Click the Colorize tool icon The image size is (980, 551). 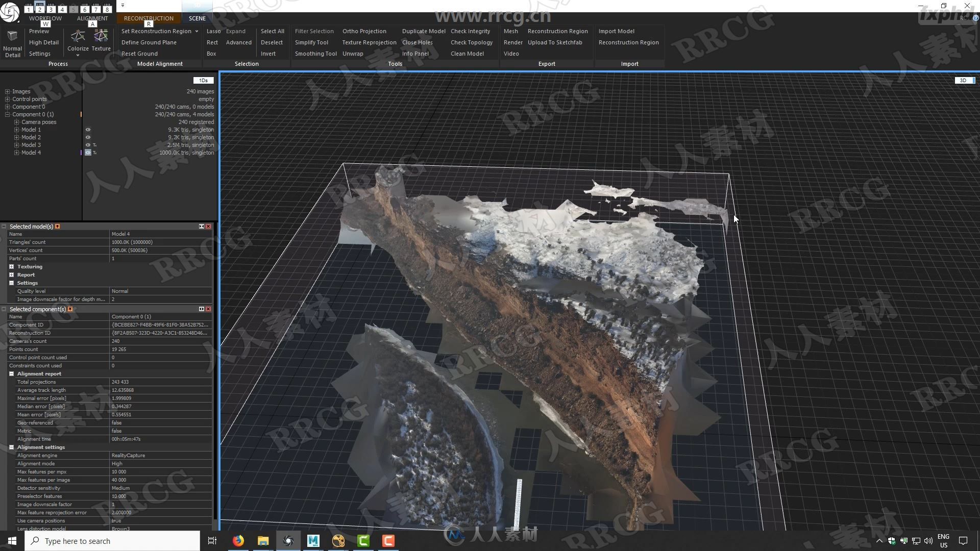click(78, 36)
